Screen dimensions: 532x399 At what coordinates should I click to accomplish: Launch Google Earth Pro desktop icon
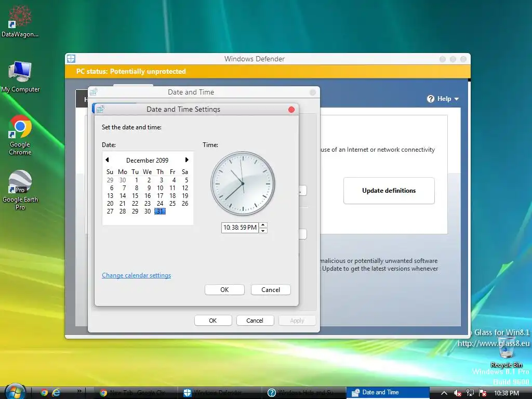click(20, 190)
